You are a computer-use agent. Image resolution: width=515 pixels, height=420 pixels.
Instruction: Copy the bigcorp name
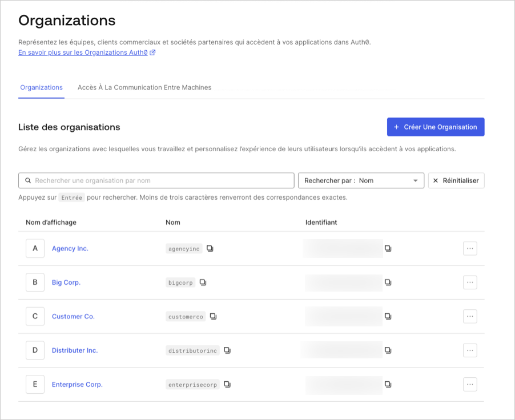tap(203, 282)
